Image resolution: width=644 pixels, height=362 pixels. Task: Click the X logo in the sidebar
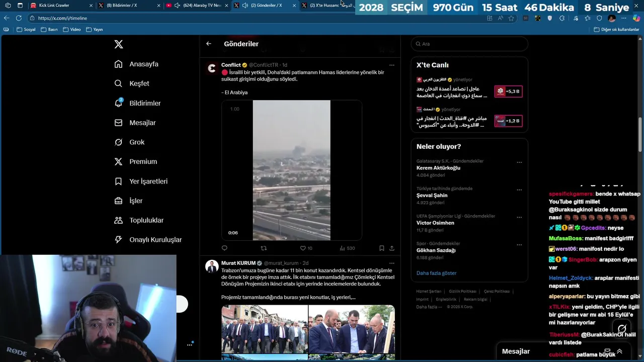pyautogui.click(x=119, y=44)
